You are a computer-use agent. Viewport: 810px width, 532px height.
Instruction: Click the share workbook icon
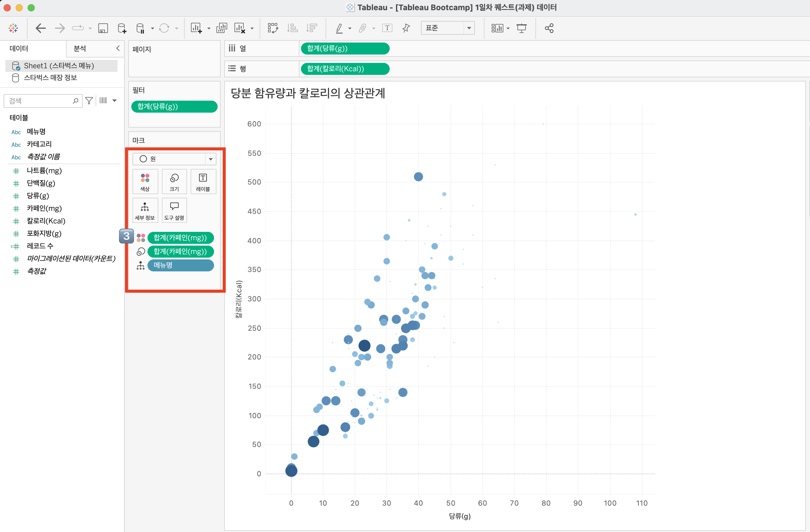(x=549, y=28)
